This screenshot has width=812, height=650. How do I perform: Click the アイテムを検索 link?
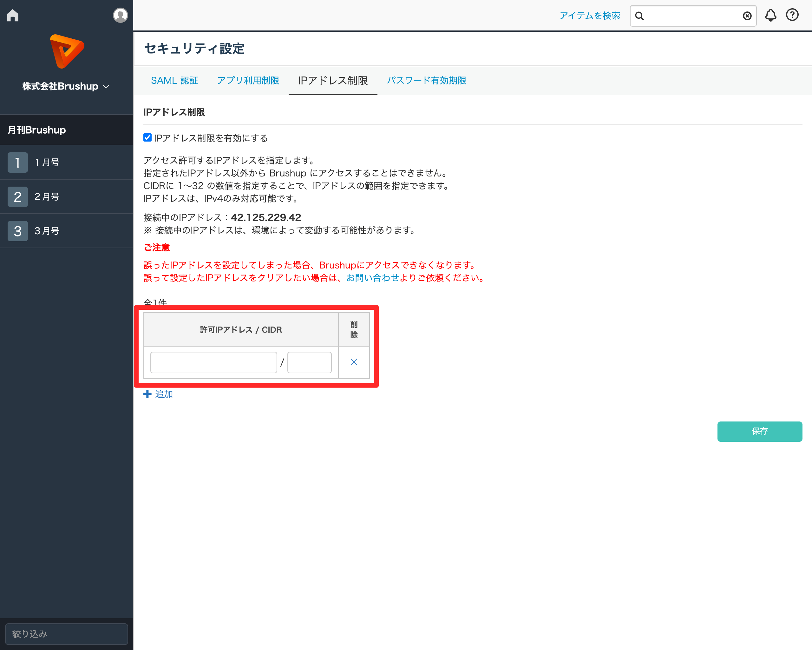[x=590, y=16]
